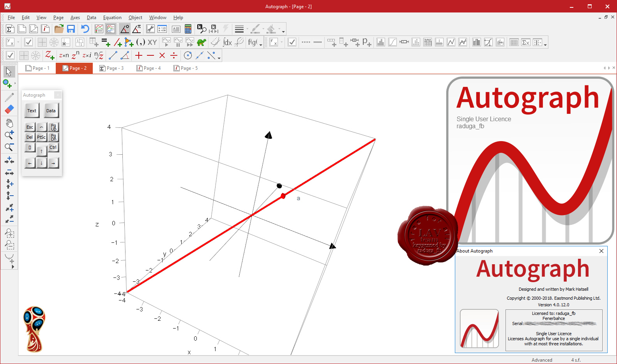Toggle the checkmark box in second toolbar row
The width and height of the screenshot is (617, 364).
pos(28,42)
